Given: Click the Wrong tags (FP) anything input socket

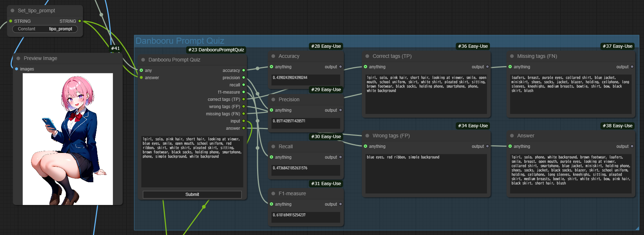Looking at the screenshot, I should point(366,146).
